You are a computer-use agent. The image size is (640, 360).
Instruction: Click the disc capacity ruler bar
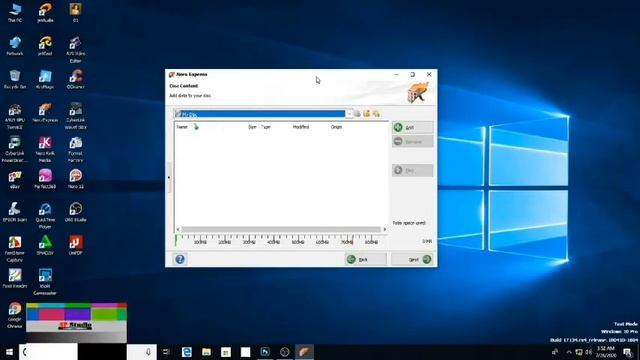pyautogui.click(x=280, y=240)
